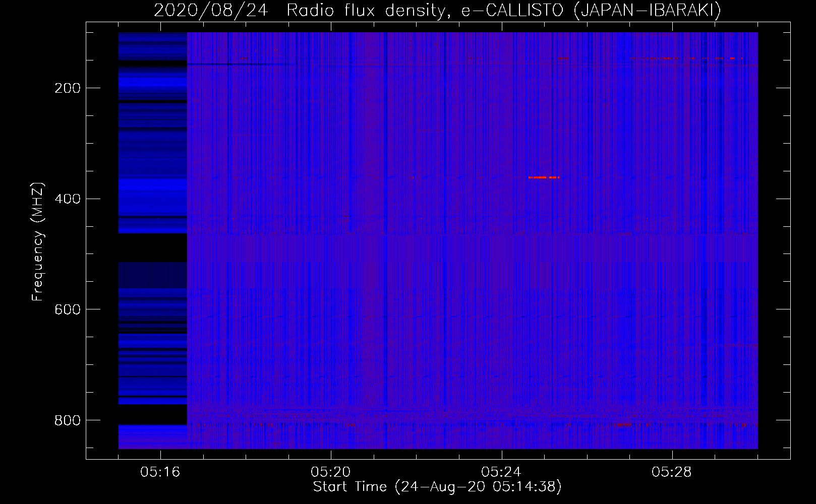Click the 'Start Time (24-Aug-20 05:14:38)' label
816x504 pixels.
(437, 487)
